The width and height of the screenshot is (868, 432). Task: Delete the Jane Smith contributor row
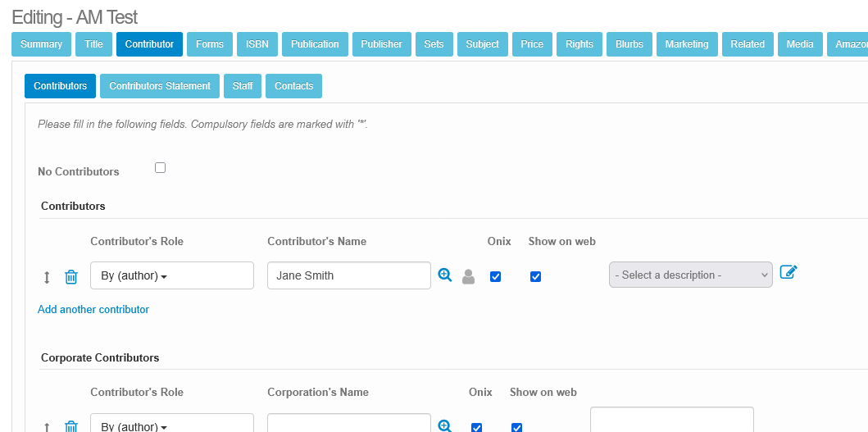pyautogui.click(x=70, y=277)
